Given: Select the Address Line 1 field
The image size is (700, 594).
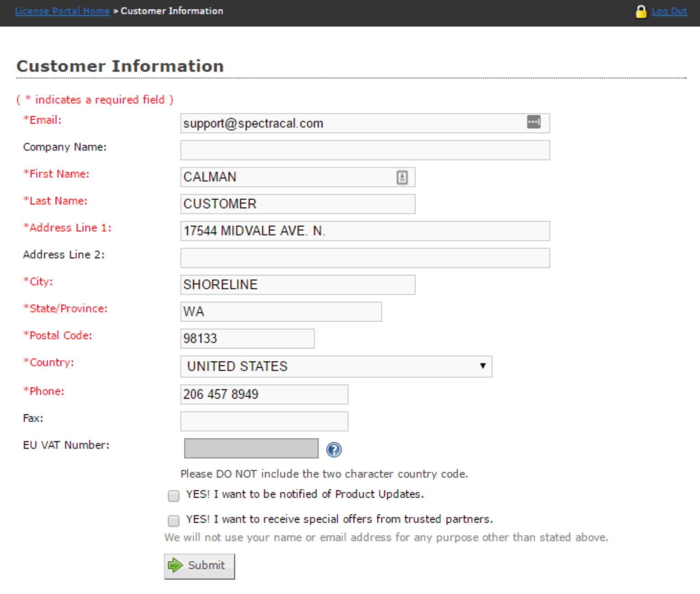Looking at the screenshot, I should tap(365, 231).
